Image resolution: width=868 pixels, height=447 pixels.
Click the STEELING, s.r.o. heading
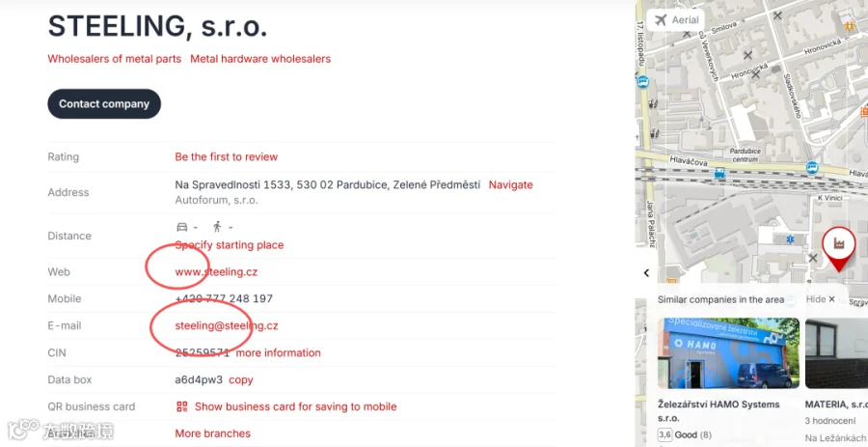point(158,26)
